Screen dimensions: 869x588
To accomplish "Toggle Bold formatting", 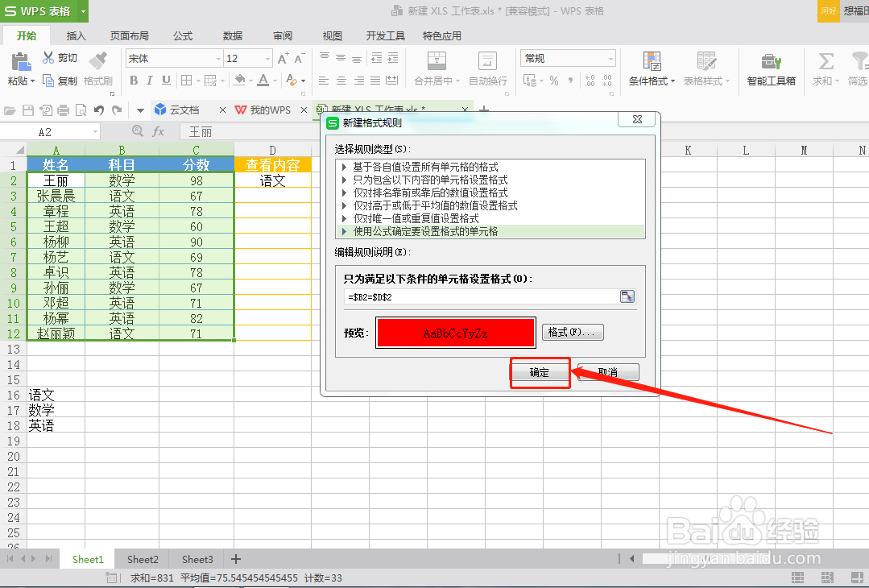I will 134,81.
